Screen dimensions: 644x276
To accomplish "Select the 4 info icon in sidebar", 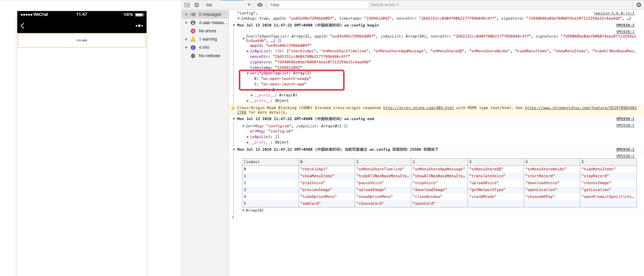I will pyautogui.click(x=193, y=47).
